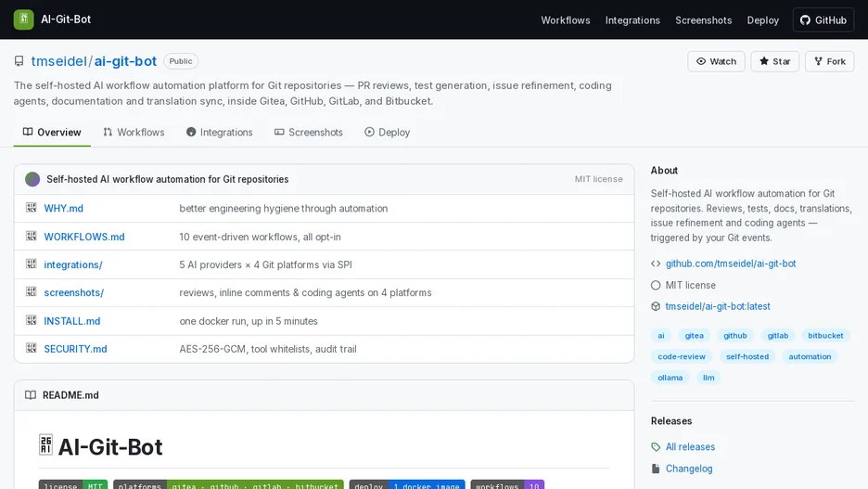Click the code brackets icon in About

(x=656, y=264)
